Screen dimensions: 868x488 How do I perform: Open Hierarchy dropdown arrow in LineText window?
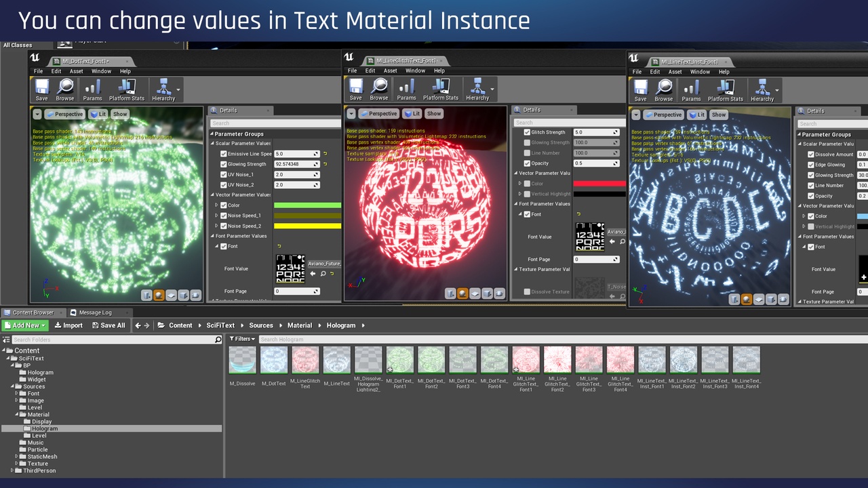777,90
